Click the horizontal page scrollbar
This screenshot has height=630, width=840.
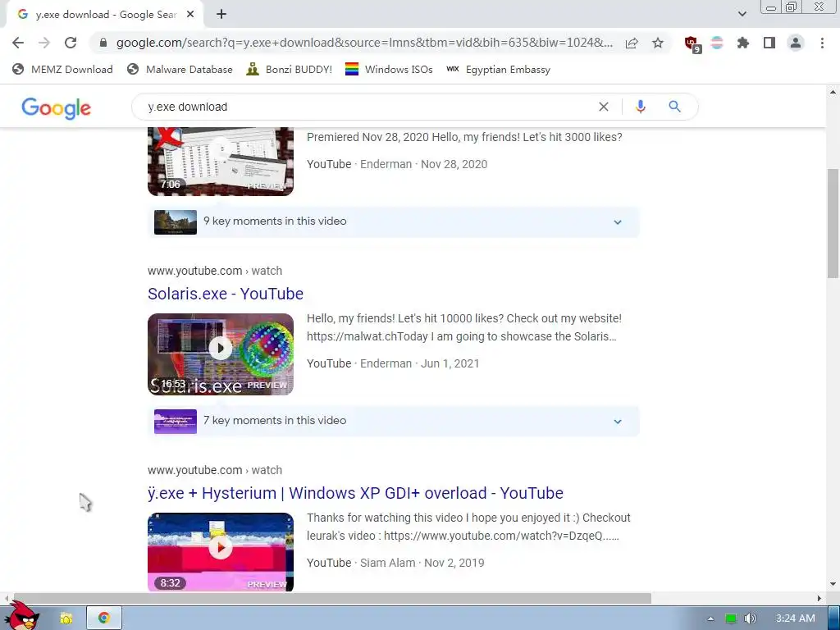point(332,598)
